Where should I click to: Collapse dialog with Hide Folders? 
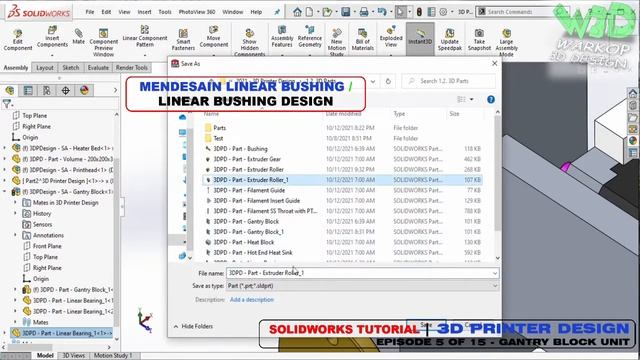(193, 327)
